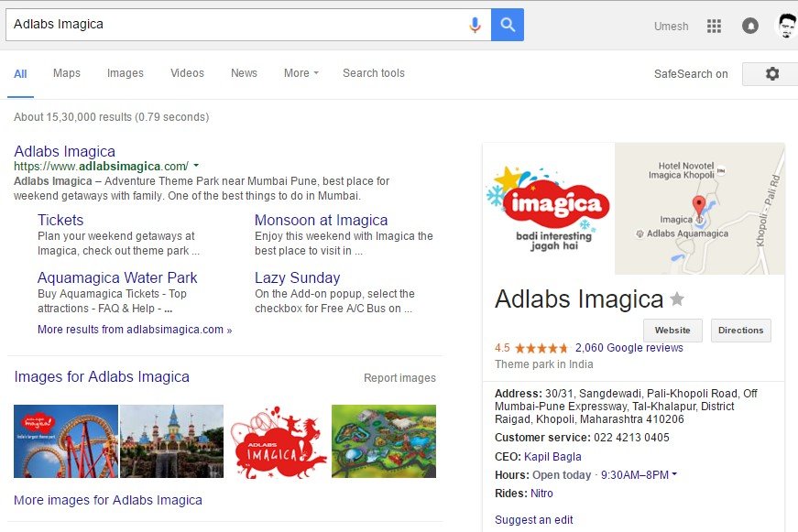Viewport: 798px width, 532px height.
Task: Click the About 15,30,000 results text
Action: coord(112,117)
